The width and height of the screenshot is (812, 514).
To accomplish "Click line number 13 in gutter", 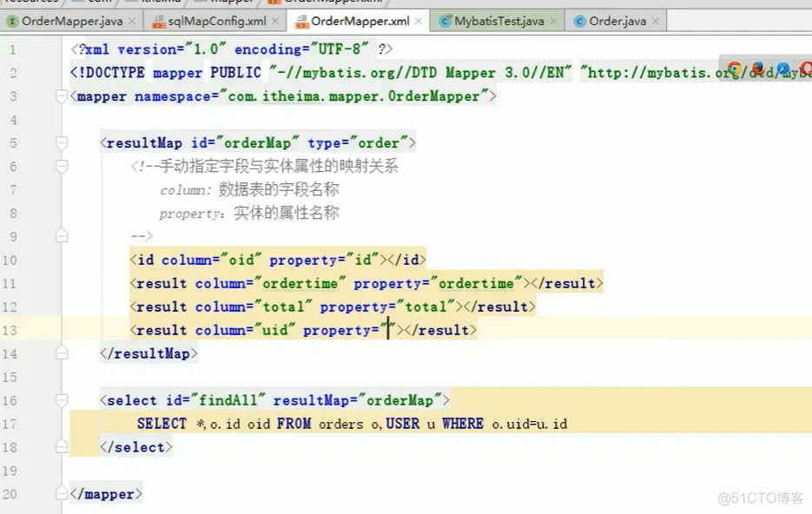I will click(10, 330).
